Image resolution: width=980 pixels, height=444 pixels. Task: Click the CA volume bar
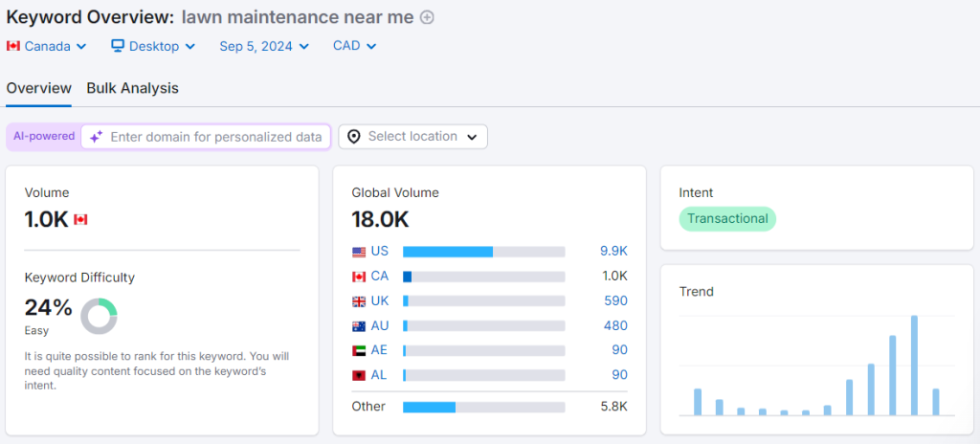tap(483, 277)
